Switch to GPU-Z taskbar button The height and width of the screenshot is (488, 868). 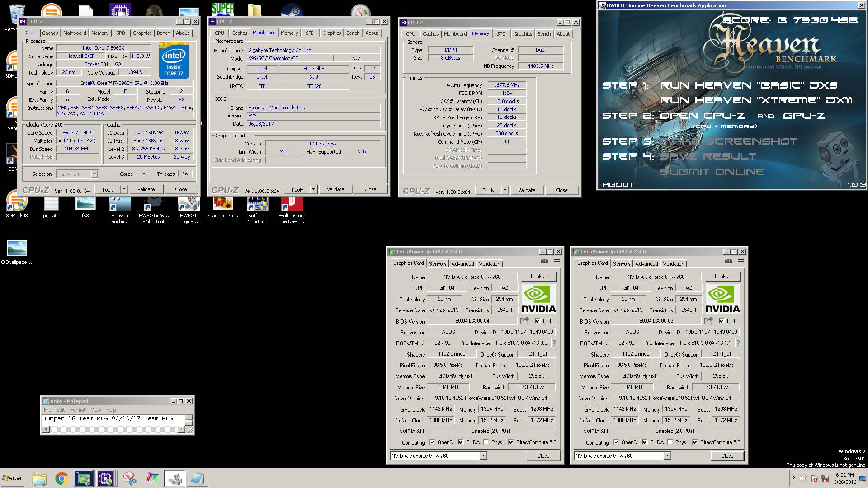[x=84, y=479]
